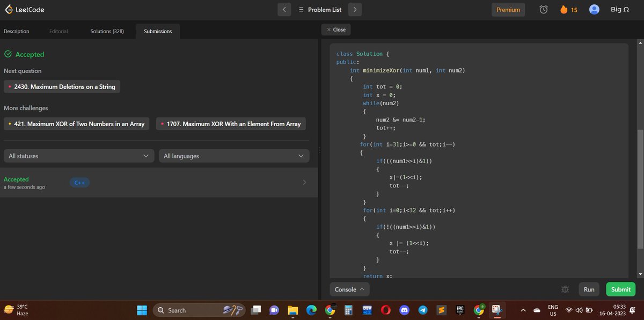Open Discord from the taskbar
The height and width of the screenshot is (320, 644).
click(x=405, y=310)
